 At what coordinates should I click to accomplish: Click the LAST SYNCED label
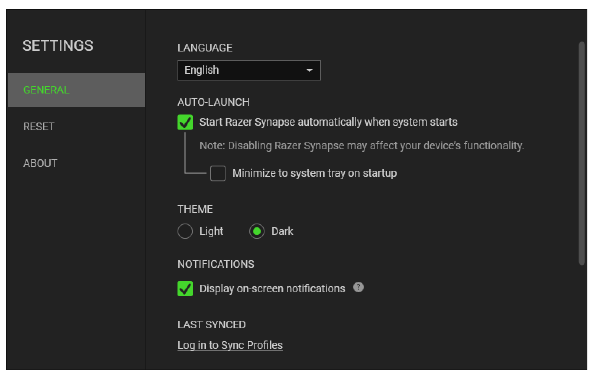211,324
